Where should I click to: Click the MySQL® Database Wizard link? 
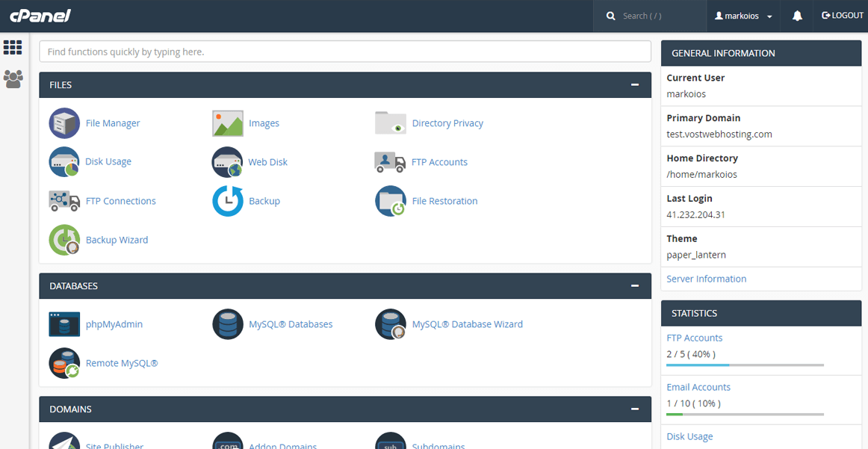pyautogui.click(x=467, y=324)
